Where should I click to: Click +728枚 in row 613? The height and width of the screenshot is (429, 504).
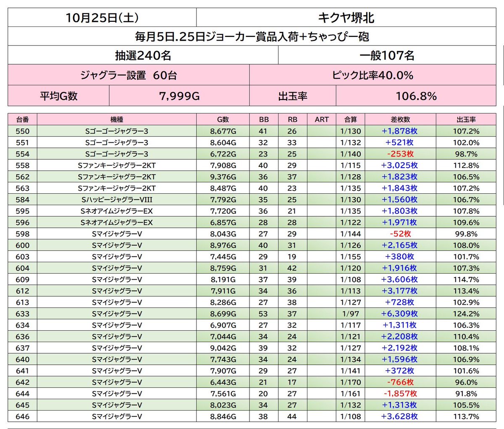pyautogui.click(x=399, y=302)
